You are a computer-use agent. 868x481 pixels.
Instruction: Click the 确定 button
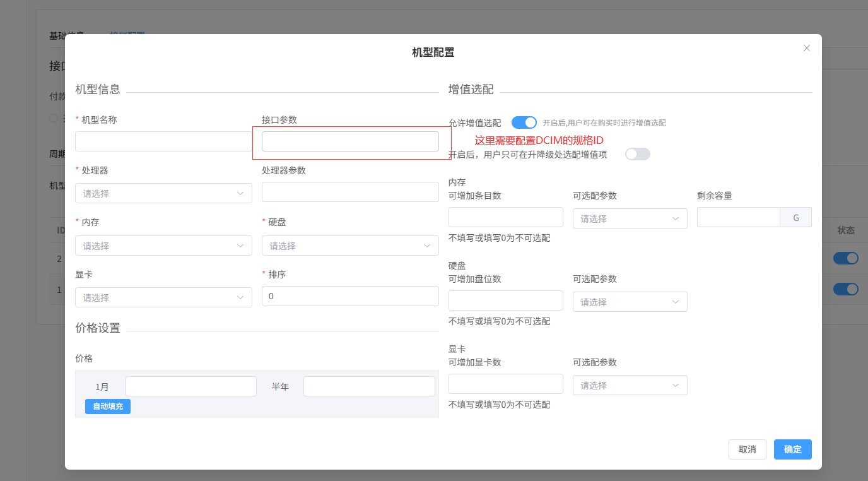(793, 449)
